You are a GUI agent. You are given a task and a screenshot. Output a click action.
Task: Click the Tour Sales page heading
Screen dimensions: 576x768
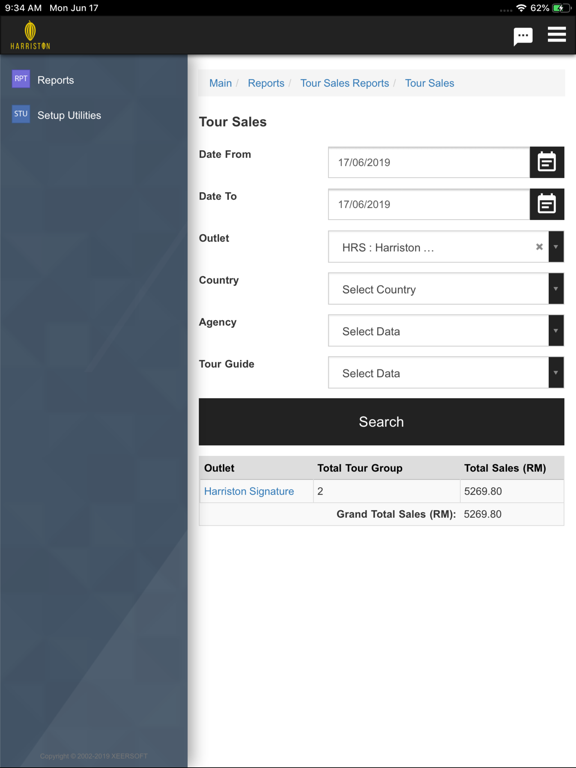pyautogui.click(x=233, y=122)
